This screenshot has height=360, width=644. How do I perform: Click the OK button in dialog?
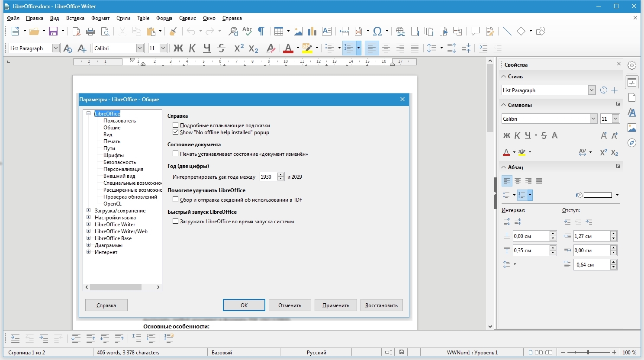[x=244, y=305]
